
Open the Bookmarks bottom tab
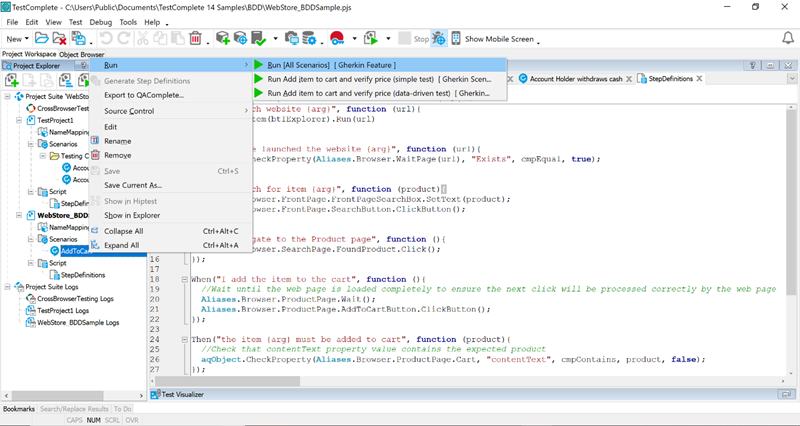point(19,409)
